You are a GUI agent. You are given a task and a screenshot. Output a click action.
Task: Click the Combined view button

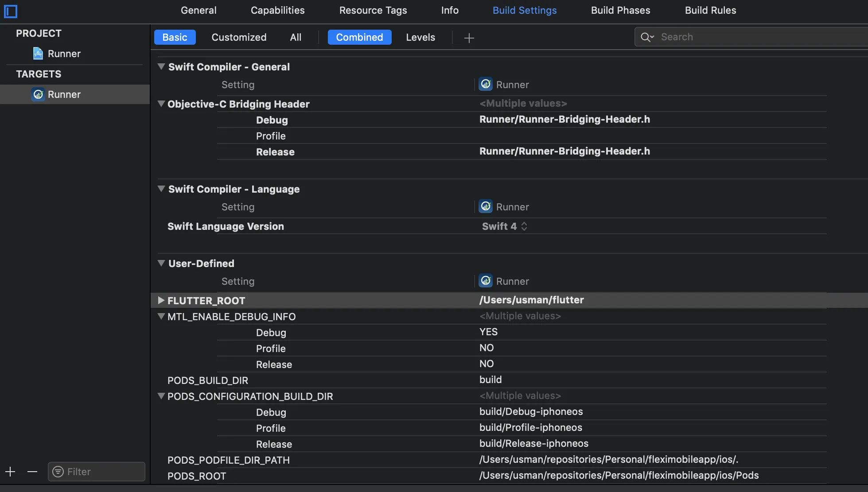(x=359, y=37)
